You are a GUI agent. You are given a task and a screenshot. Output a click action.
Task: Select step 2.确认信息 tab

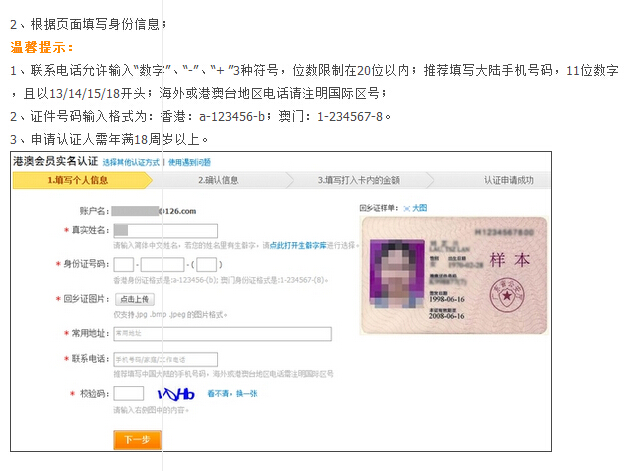pyautogui.click(x=217, y=180)
